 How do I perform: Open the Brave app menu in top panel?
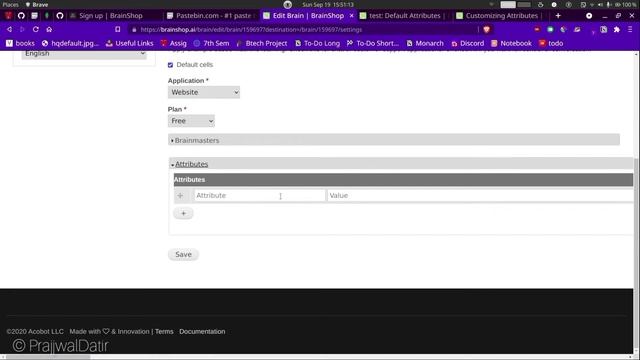(37, 4)
